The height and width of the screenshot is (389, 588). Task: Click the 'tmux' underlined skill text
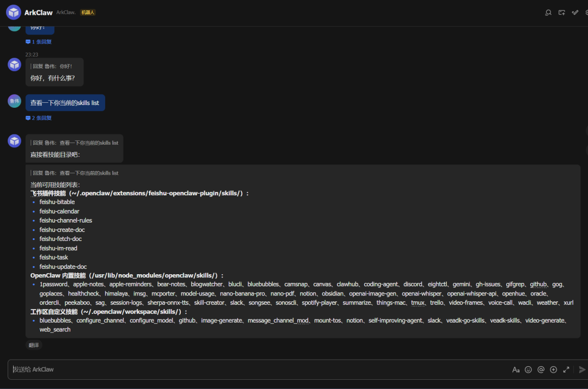[x=418, y=303]
